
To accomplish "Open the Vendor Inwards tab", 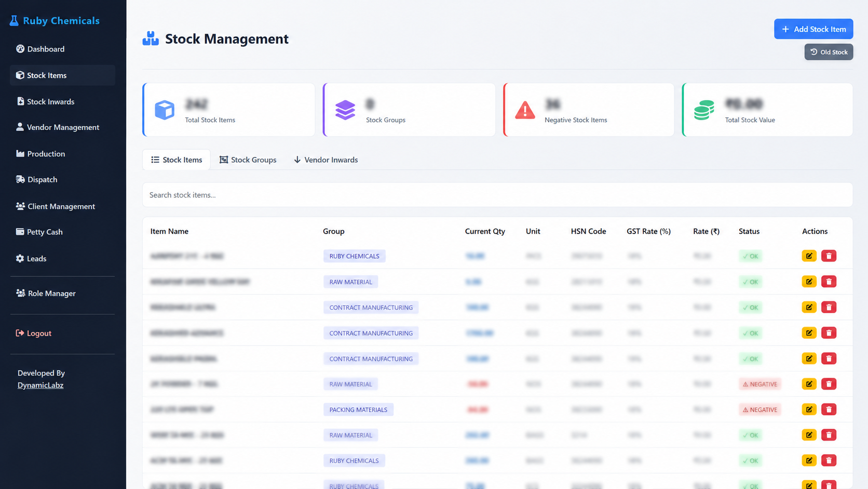I will (x=326, y=160).
